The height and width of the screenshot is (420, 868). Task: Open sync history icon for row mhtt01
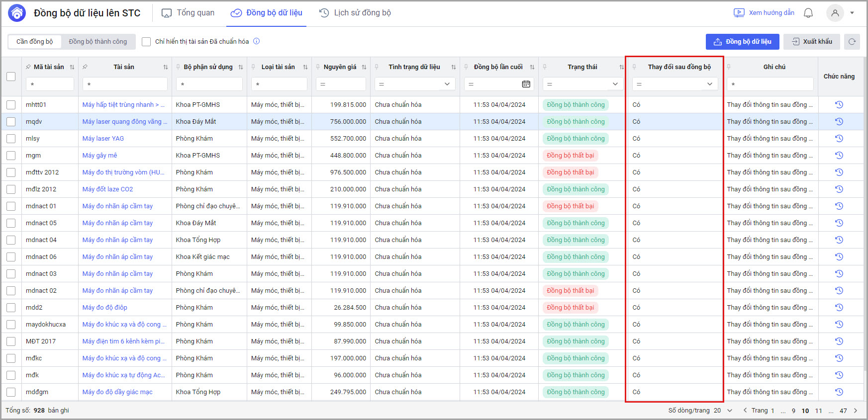[x=839, y=105]
